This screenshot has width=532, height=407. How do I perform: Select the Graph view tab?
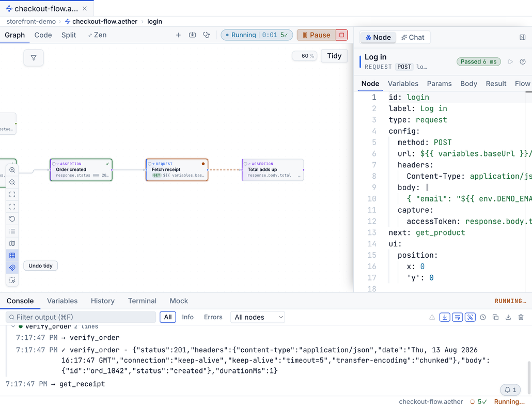(x=14, y=35)
